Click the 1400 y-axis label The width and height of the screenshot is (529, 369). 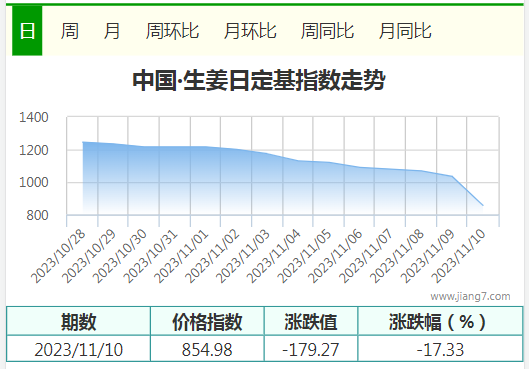click(x=34, y=117)
